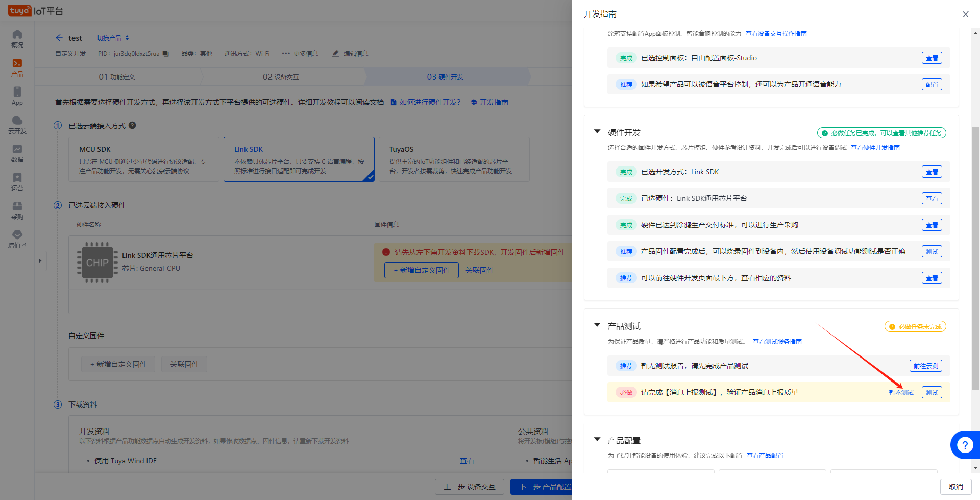This screenshot has width=980, height=500.
Task: Expand the sidebar collapse handle arrow
Action: coord(40,261)
